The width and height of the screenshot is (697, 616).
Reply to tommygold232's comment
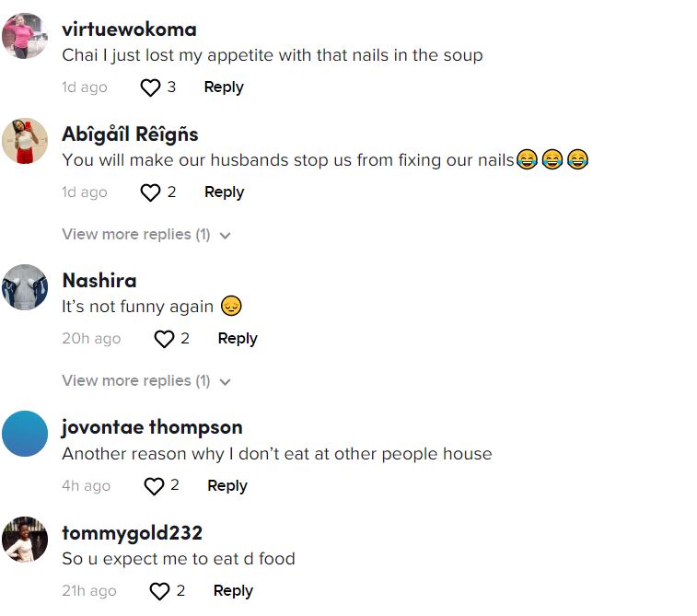(x=233, y=591)
